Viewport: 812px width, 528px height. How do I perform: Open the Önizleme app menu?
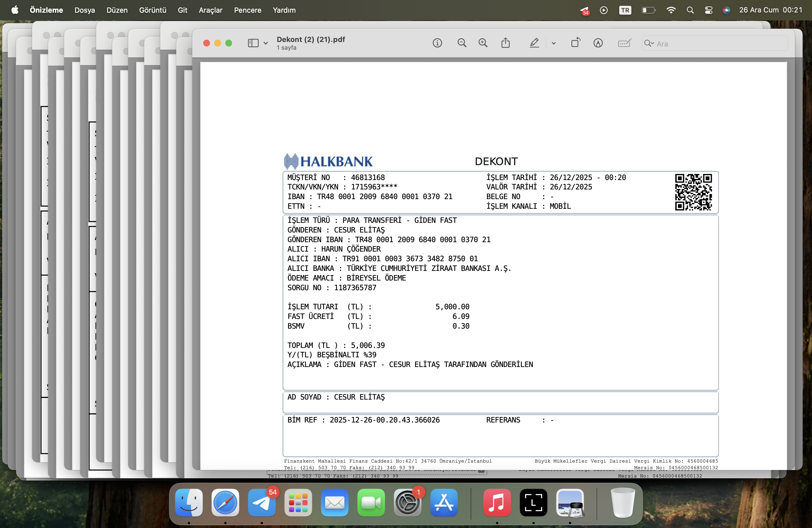pyautogui.click(x=46, y=10)
